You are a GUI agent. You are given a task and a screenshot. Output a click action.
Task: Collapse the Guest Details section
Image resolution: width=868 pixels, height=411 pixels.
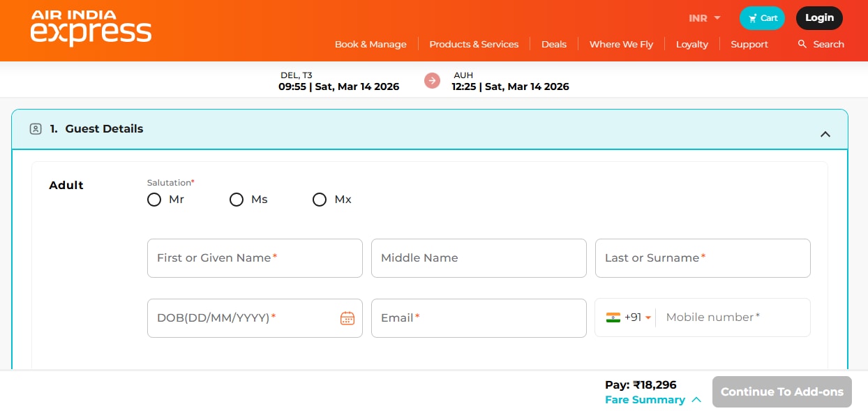[825, 134]
